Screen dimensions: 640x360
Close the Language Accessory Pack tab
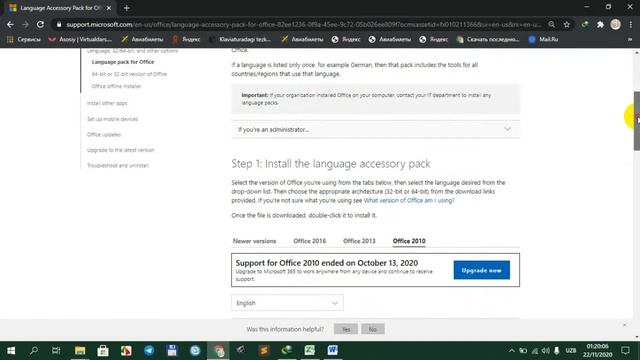click(109, 8)
